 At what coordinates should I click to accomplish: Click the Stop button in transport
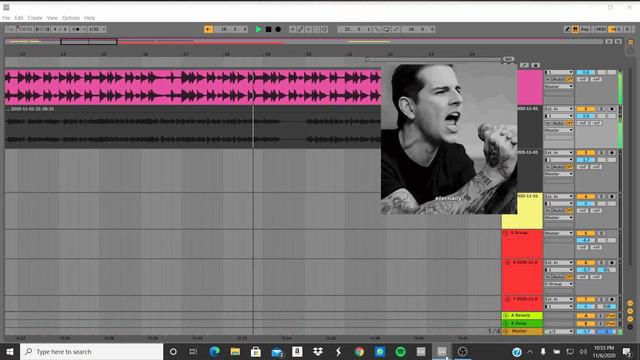[x=268, y=29]
